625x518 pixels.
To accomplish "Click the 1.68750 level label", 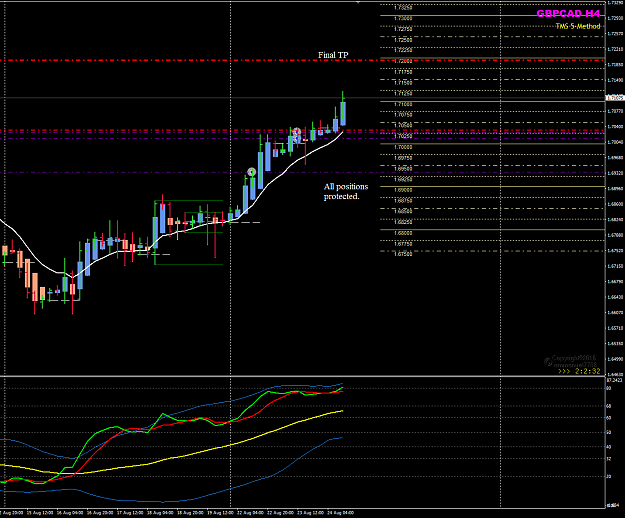I will pos(403,201).
